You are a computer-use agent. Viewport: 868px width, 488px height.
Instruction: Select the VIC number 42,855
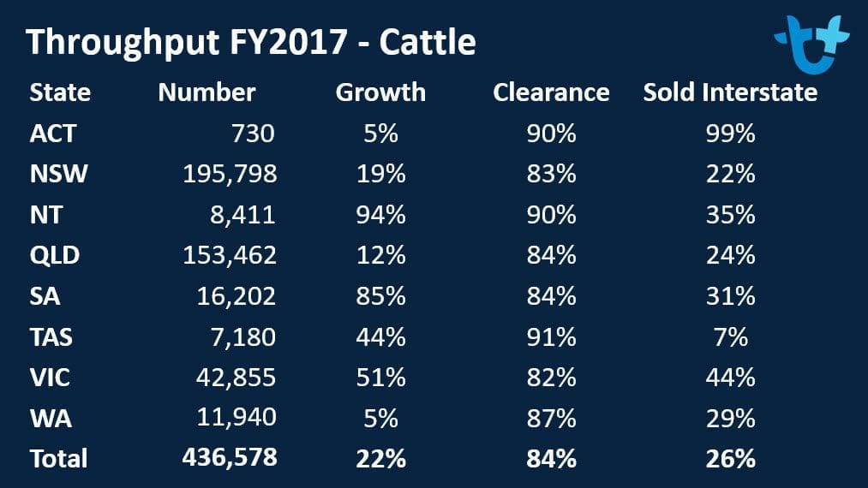point(236,378)
